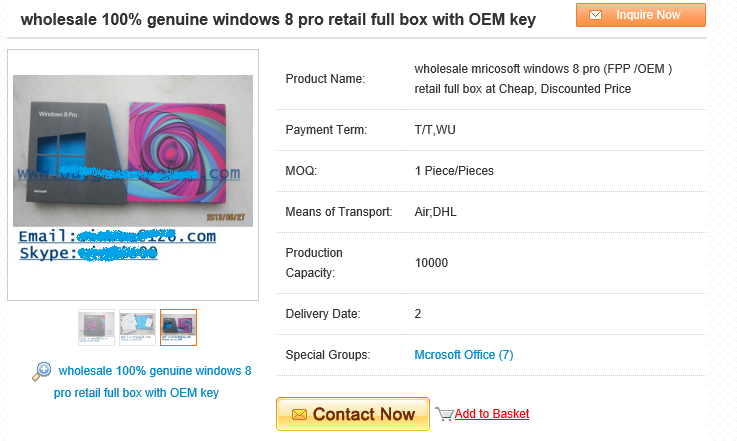Click the shopping basket icon
Screen dimensions: 737x441
tap(444, 414)
